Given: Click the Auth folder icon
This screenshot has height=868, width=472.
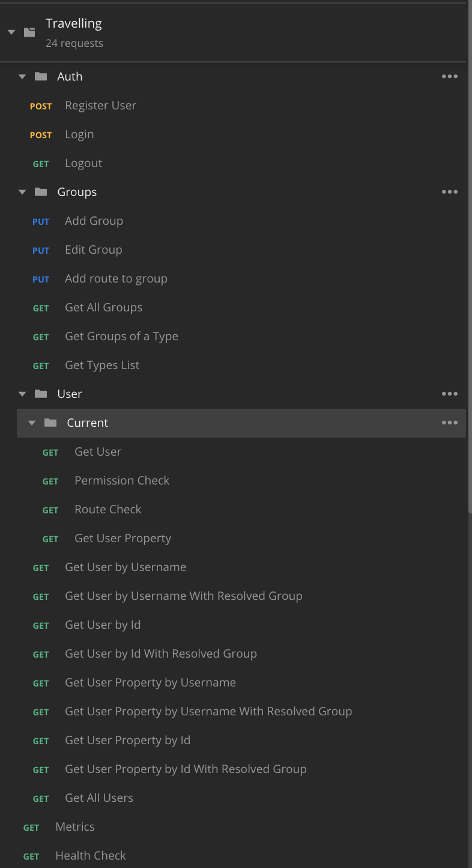Looking at the screenshot, I should pos(41,76).
